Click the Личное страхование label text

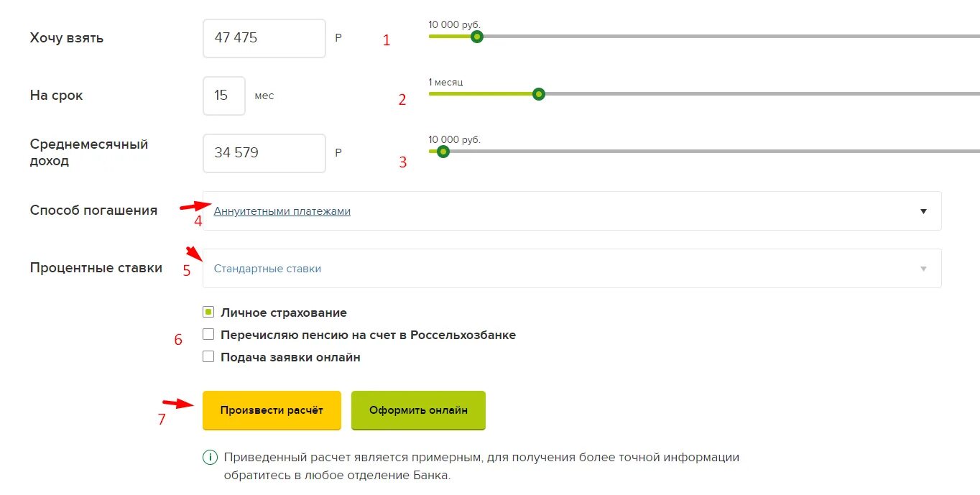point(284,313)
